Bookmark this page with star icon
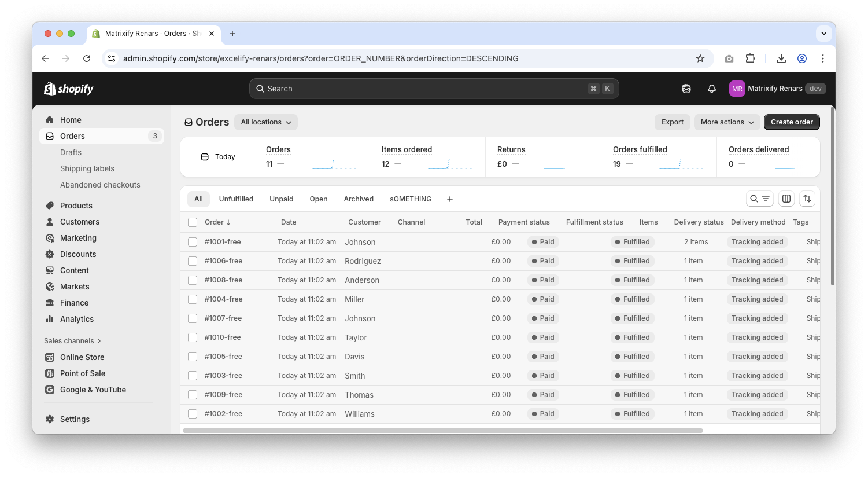This screenshot has width=868, height=477. 700,58
